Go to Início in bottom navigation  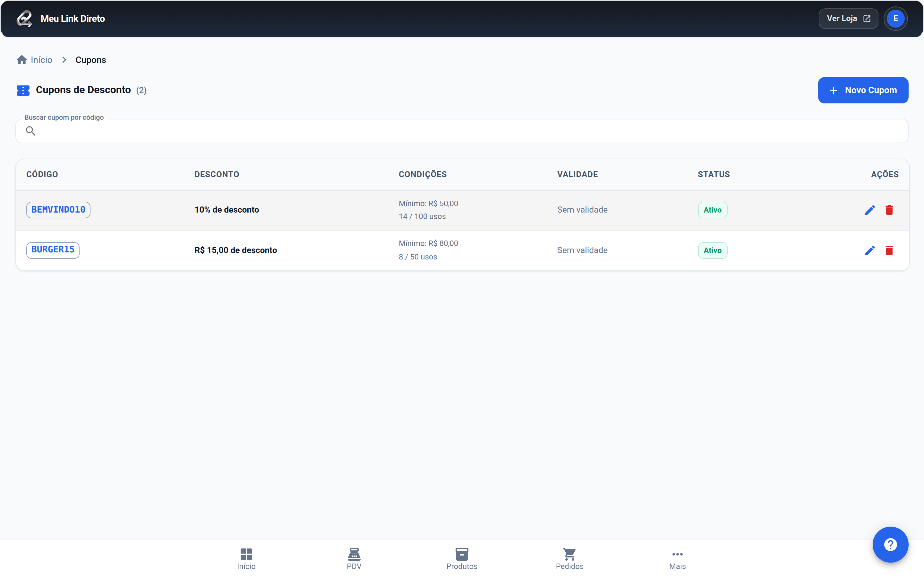point(246,558)
